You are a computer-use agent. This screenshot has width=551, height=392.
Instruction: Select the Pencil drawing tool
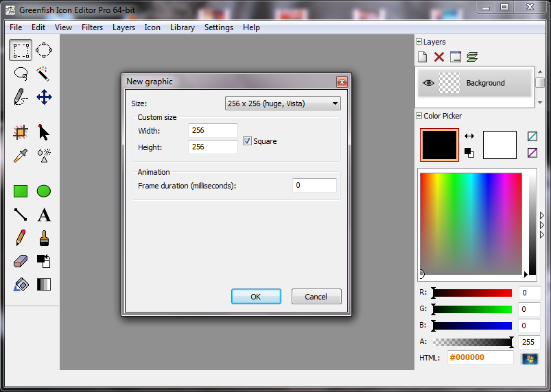point(21,238)
